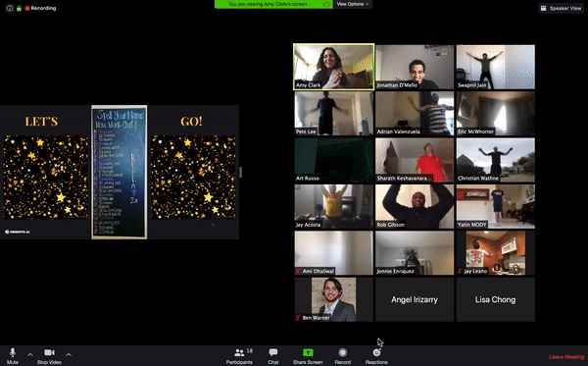Image resolution: width=588 pixels, height=366 pixels.
Task: Click the green encryption shield icon
Action: click(x=19, y=8)
